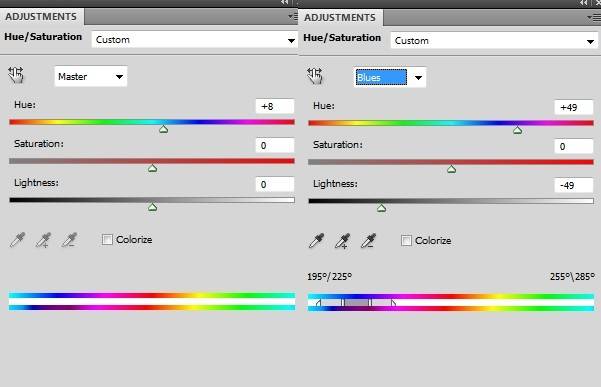Select the on-image adjustment hand tool in Master panel
This screenshot has width=601, height=387.
[x=16, y=75]
